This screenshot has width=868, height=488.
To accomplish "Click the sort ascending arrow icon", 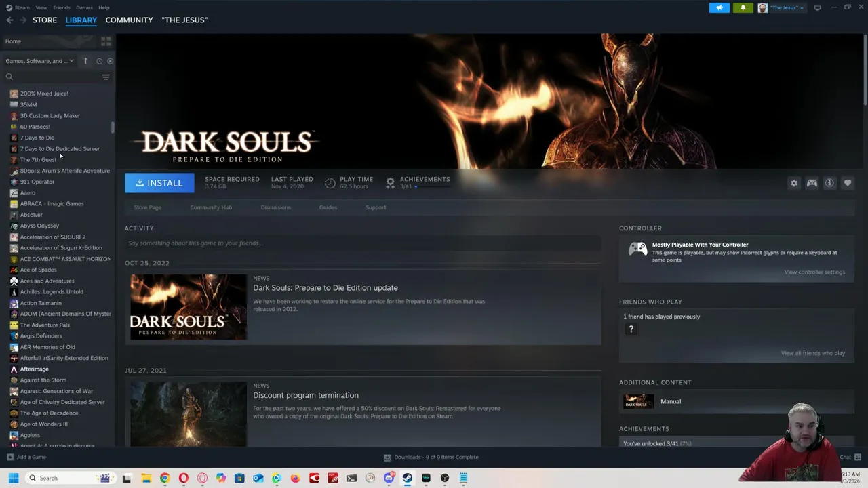I will [x=85, y=61].
